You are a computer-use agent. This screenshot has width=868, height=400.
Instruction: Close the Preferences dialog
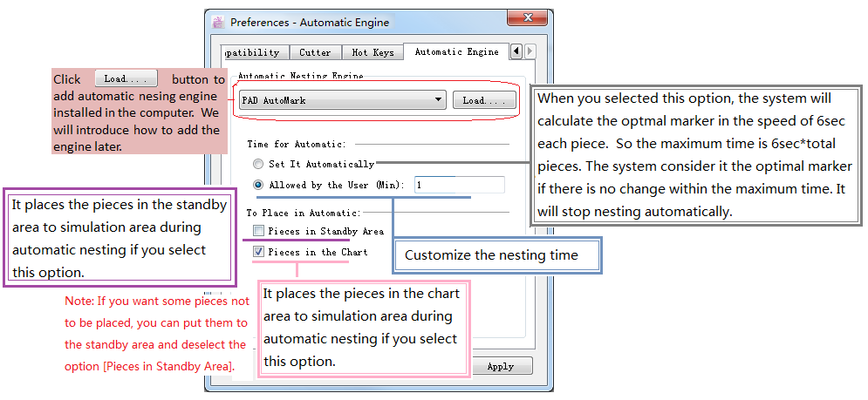tap(529, 20)
